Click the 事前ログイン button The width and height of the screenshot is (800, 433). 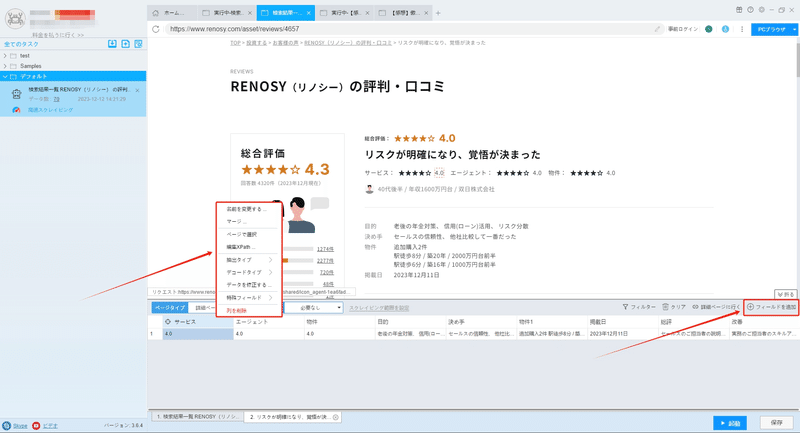[683, 29]
